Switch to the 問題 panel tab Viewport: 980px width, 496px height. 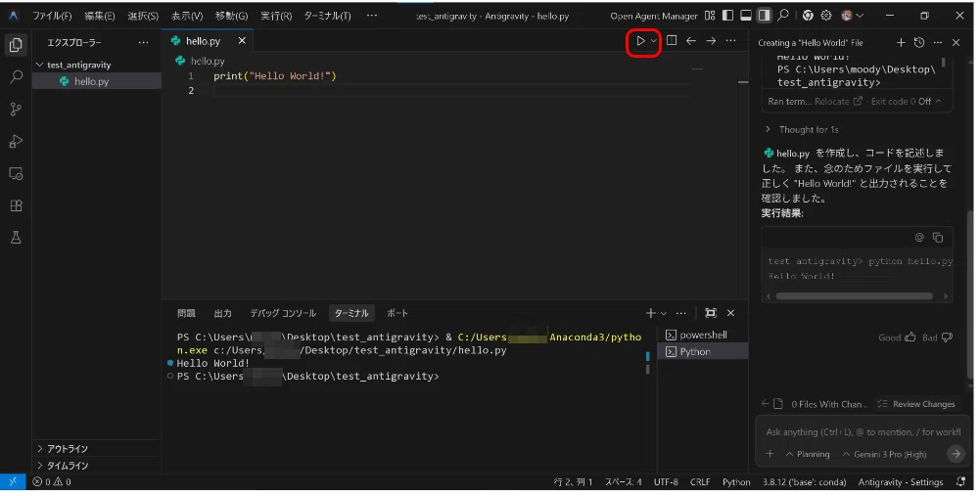(x=186, y=314)
